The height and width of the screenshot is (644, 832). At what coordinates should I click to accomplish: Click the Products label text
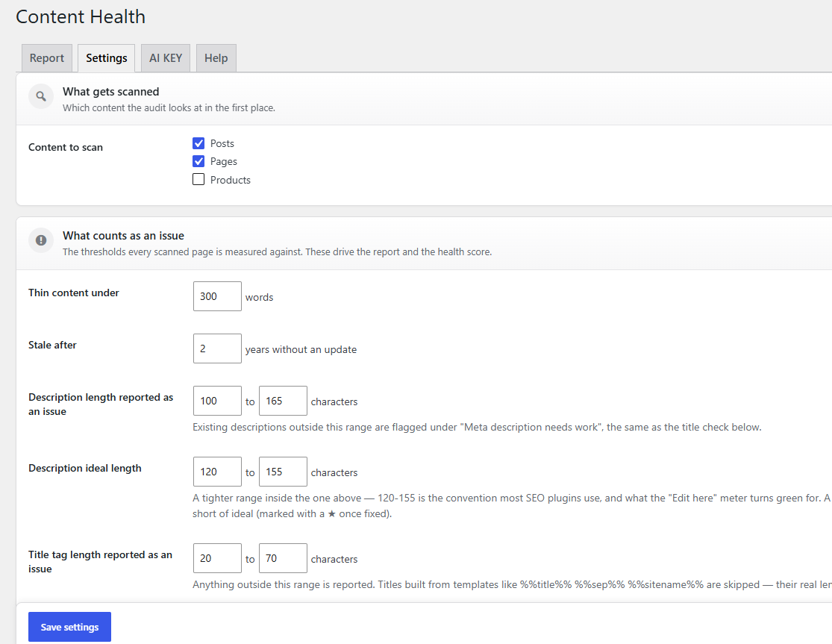[x=231, y=180]
